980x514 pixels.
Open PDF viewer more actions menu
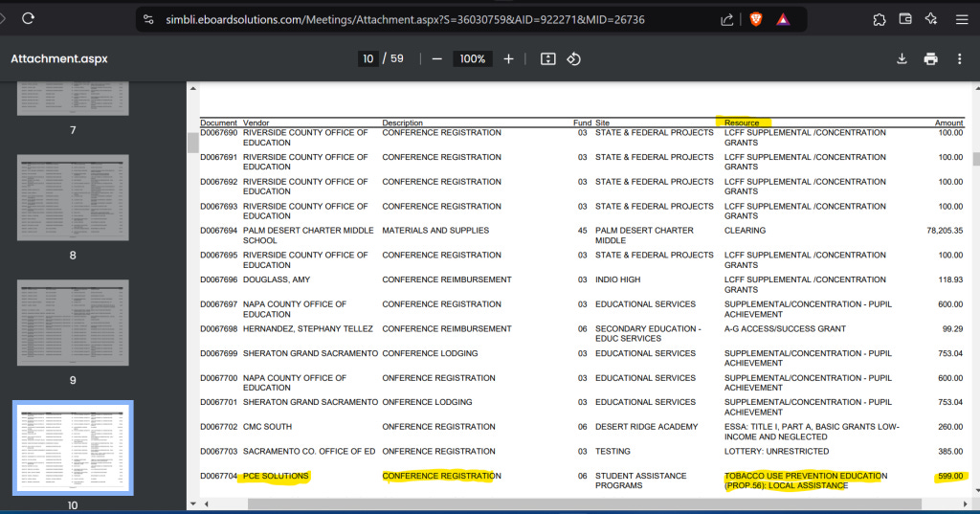[x=959, y=58]
